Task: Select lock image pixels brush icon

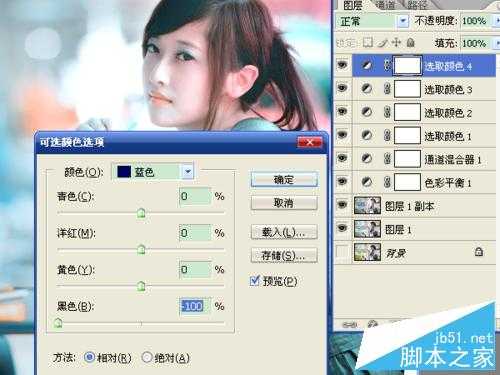Action: [382, 43]
